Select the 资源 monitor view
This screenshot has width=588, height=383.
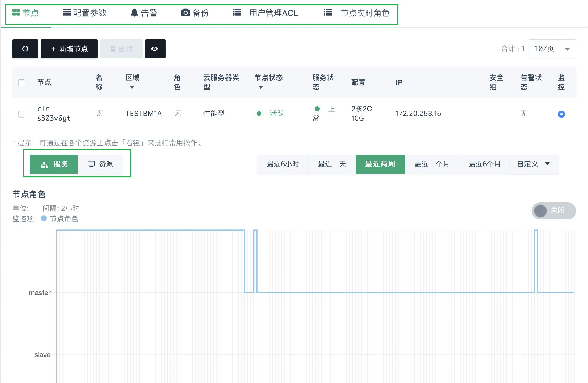(100, 164)
